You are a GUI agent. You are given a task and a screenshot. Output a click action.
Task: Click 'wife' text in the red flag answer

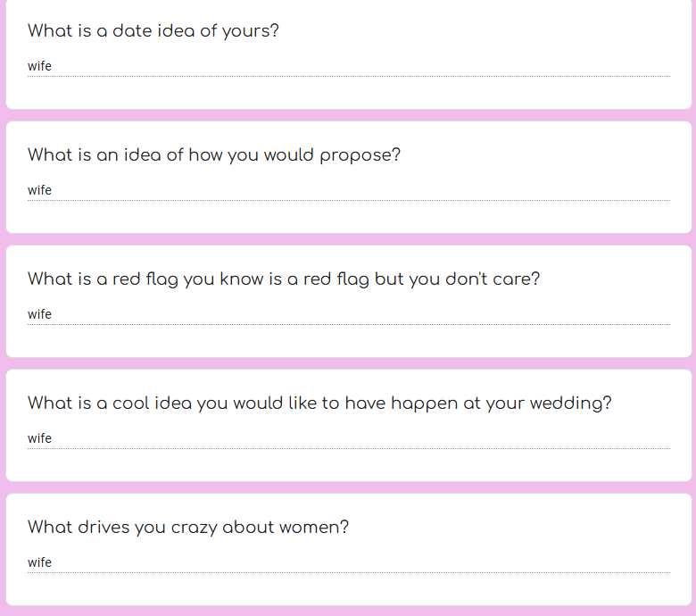coord(39,314)
